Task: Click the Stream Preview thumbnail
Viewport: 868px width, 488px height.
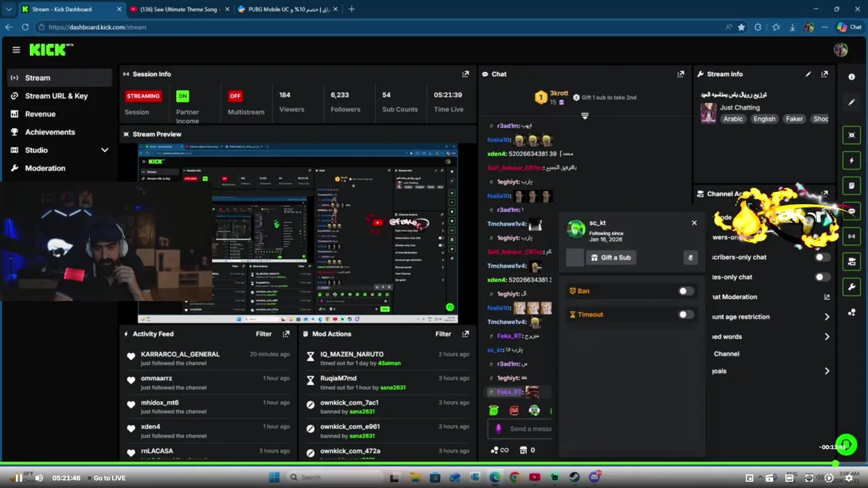Action: pos(298,233)
